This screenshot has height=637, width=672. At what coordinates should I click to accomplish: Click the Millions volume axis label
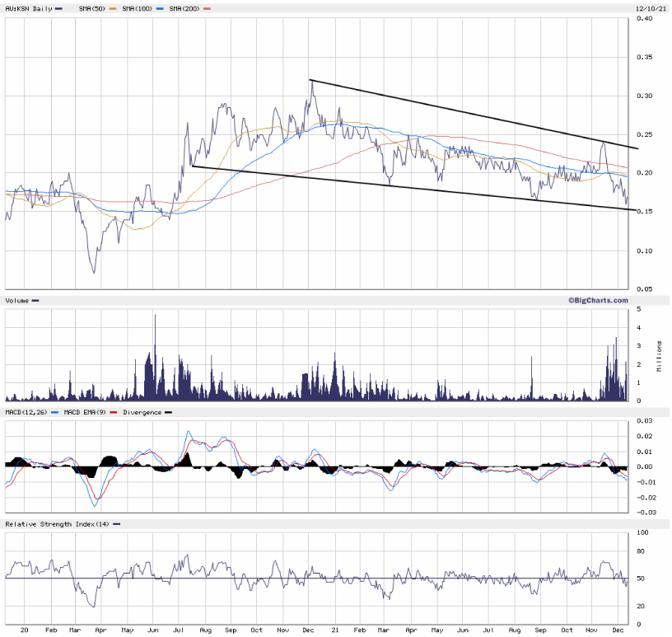(659, 355)
